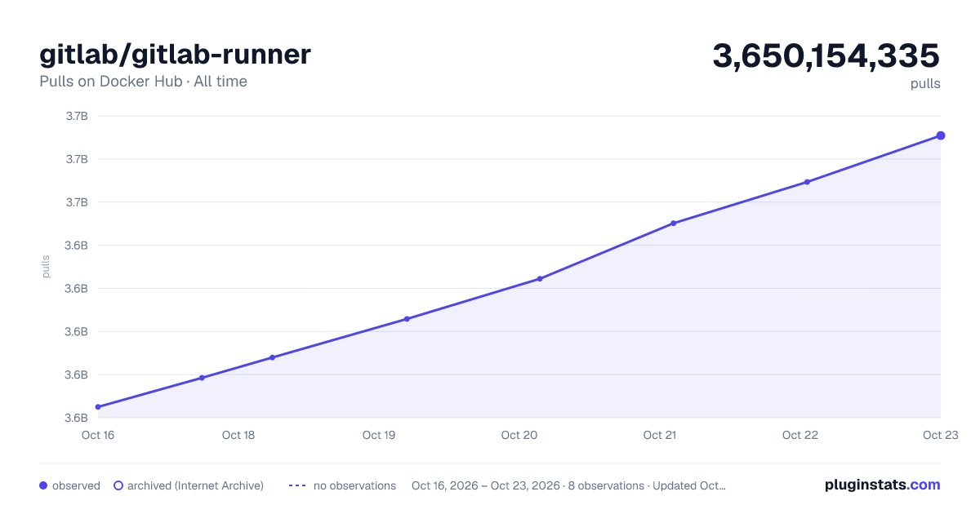Click the 'no observations' legend label

(354, 485)
